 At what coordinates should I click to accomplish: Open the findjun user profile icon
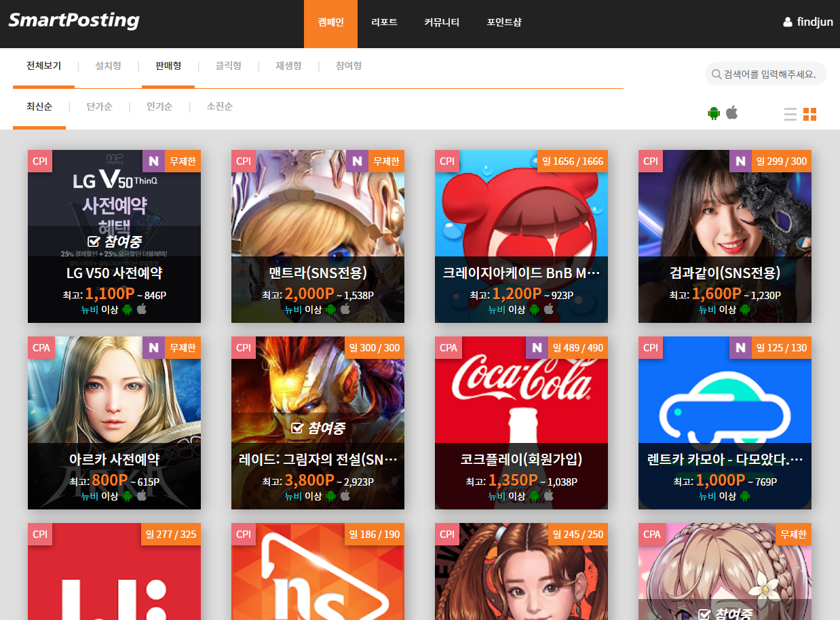pos(788,22)
